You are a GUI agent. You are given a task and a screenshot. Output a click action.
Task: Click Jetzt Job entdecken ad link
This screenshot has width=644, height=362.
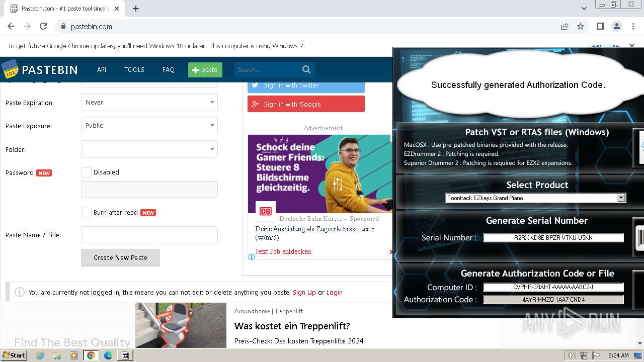point(283,251)
